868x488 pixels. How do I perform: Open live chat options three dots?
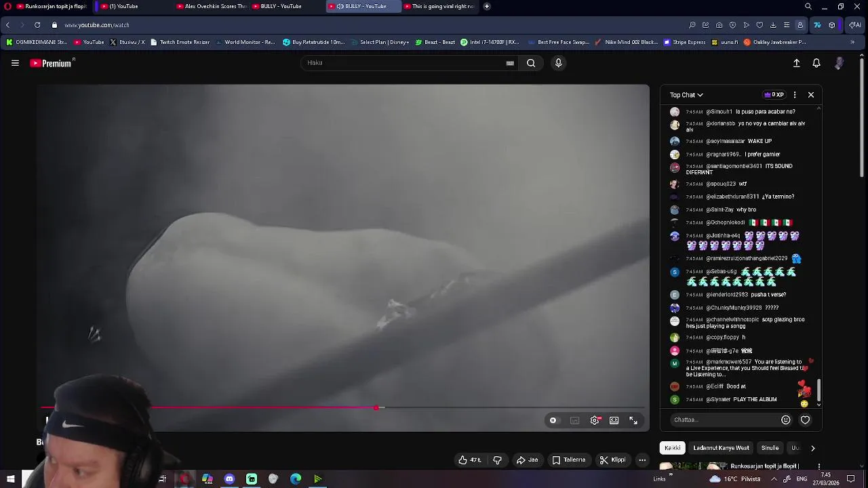[795, 95]
